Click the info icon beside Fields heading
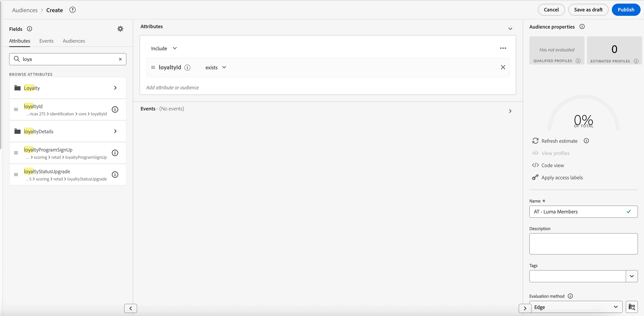The height and width of the screenshot is (316, 644). pyautogui.click(x=30, y=29)
